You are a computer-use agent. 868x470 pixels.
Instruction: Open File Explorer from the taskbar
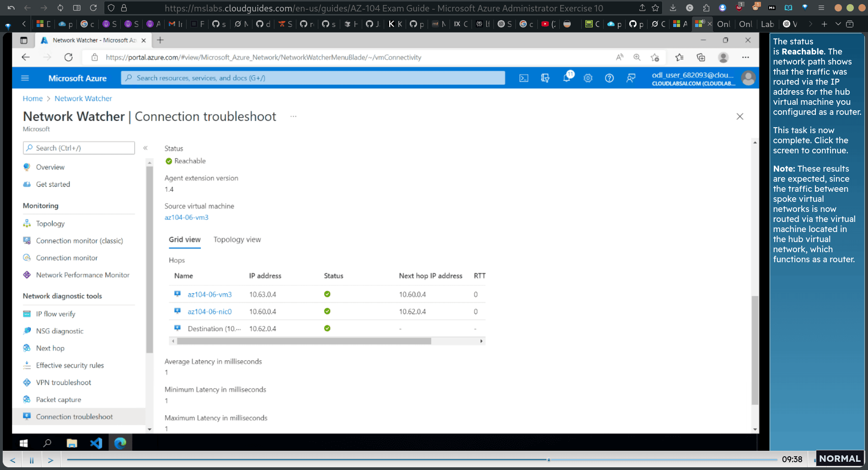pos(72,443)
